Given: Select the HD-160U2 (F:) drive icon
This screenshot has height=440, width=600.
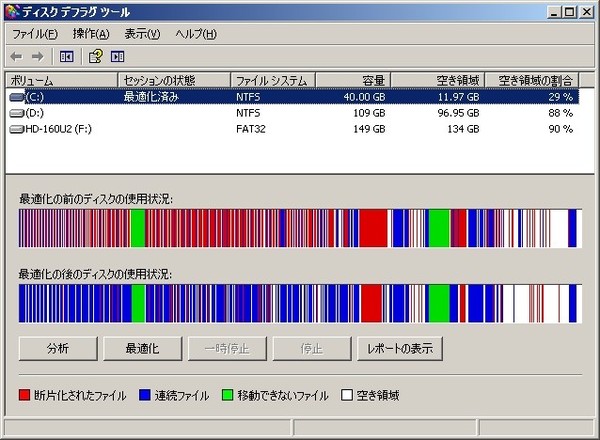Looking at the screenshot, I should click(x=16, y=128).
